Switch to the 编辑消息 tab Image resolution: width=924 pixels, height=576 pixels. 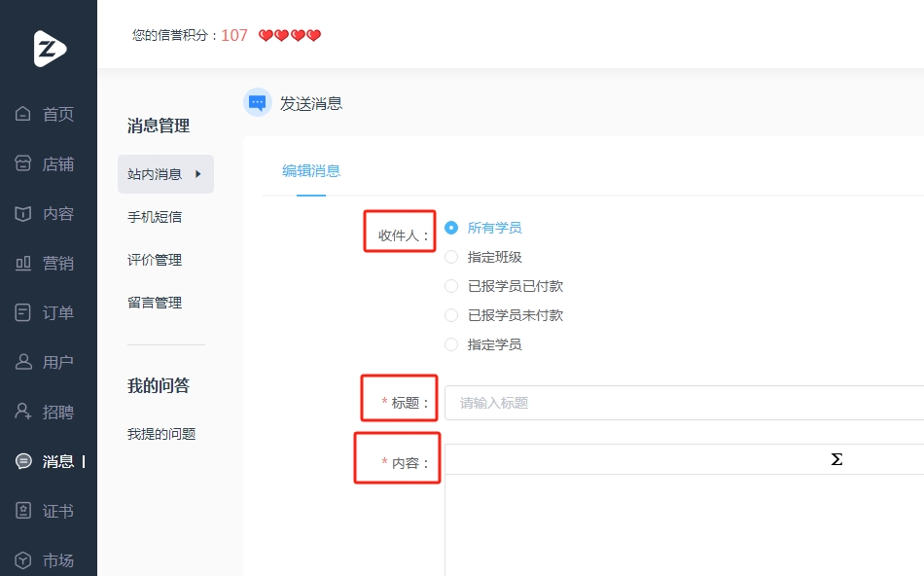click(x=311, y=171)
